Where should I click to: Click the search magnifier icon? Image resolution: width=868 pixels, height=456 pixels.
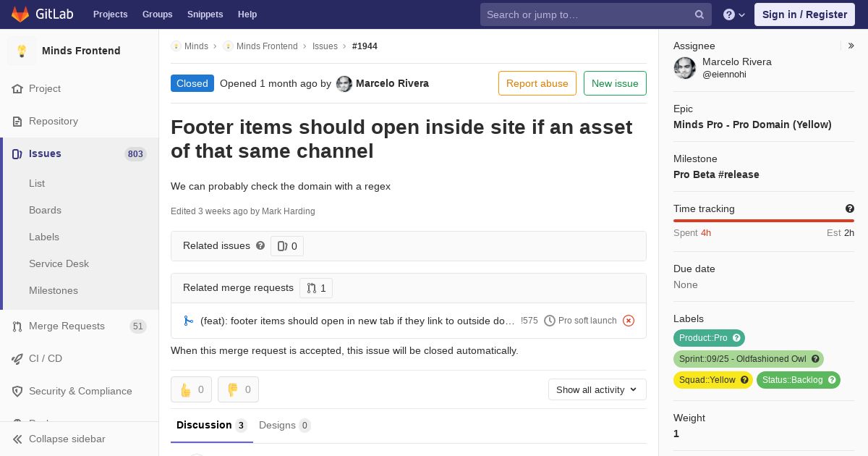[699, 14]
